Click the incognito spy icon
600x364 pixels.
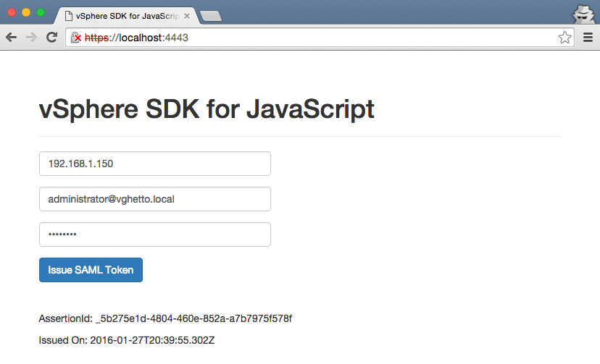pyautogui.click(x=584, y=14)
